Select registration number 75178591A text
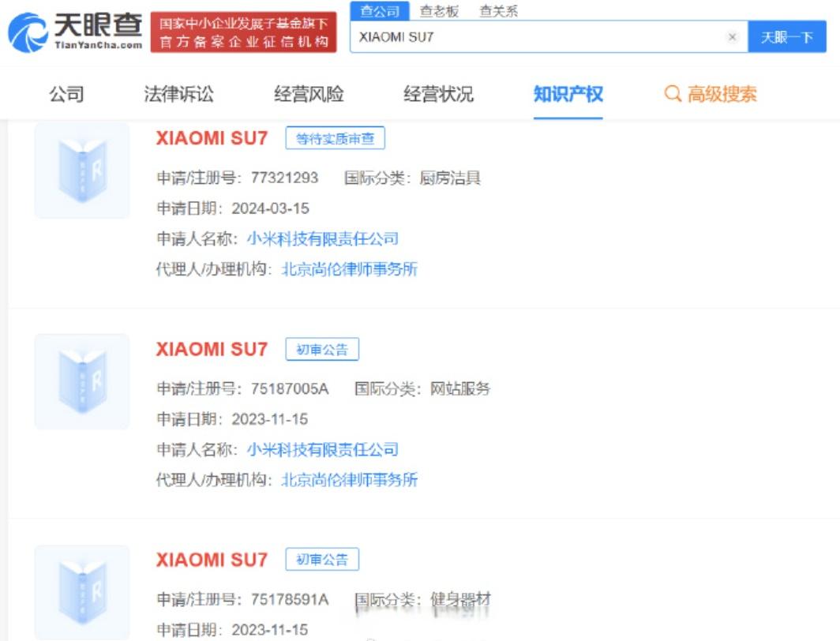Image resolution: width=840 pixels, height=641 pixels. pyautogui.click(x=289, y=599)
